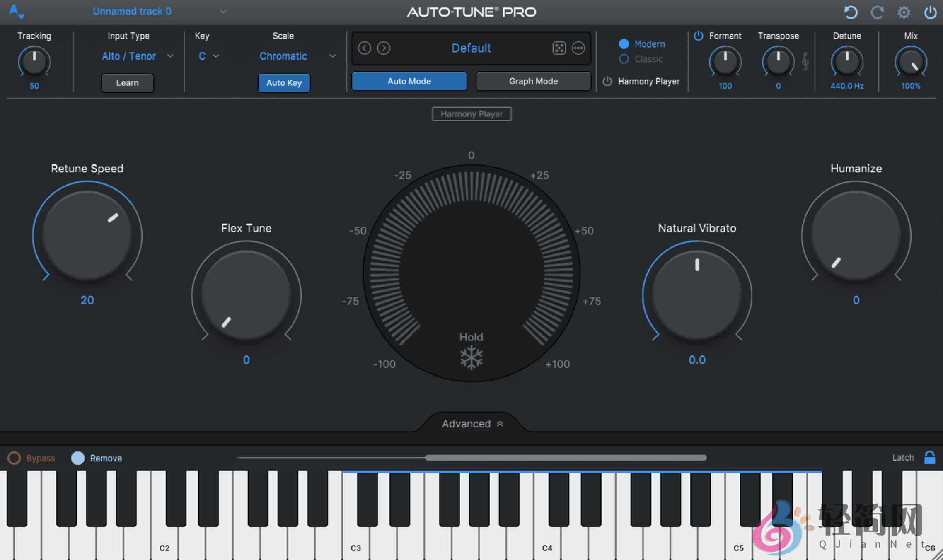Click the next preset arrow icon

(x=384, y=48)
